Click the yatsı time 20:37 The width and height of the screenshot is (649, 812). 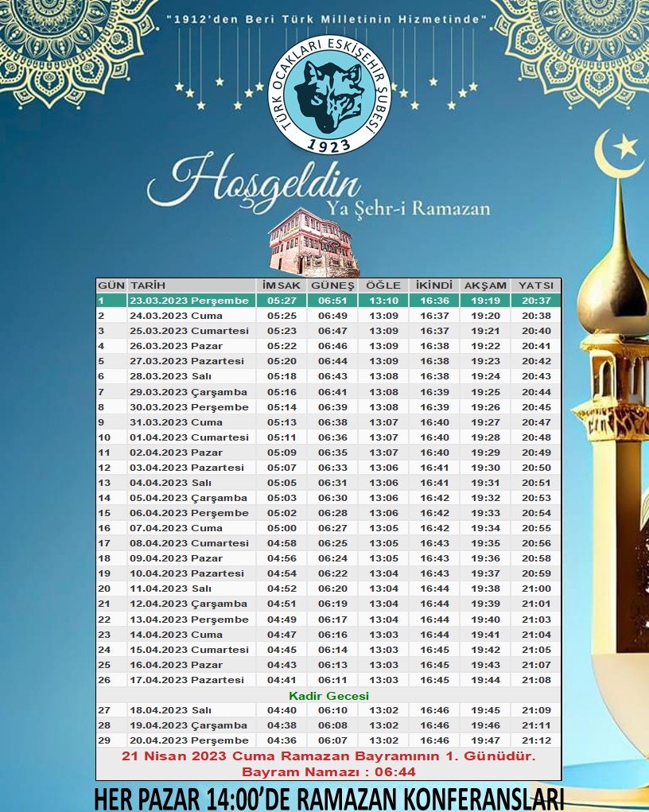(537, 301)
